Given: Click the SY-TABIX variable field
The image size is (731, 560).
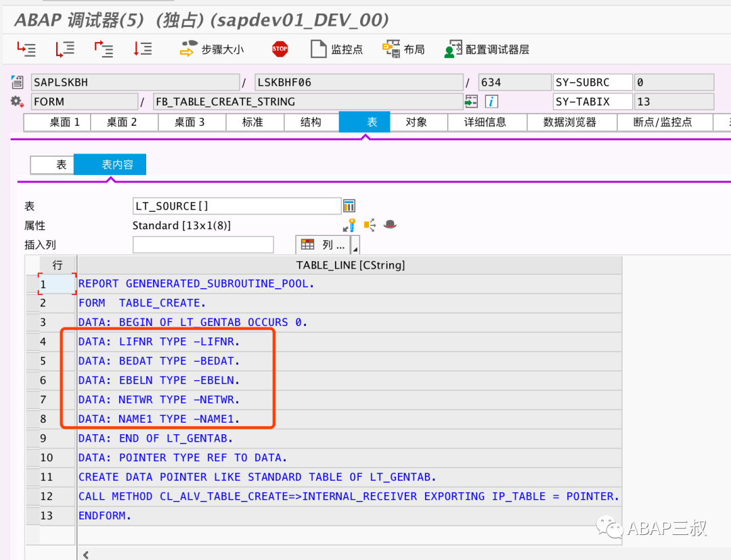Looking at the screenshot, I should coord(592,101).
